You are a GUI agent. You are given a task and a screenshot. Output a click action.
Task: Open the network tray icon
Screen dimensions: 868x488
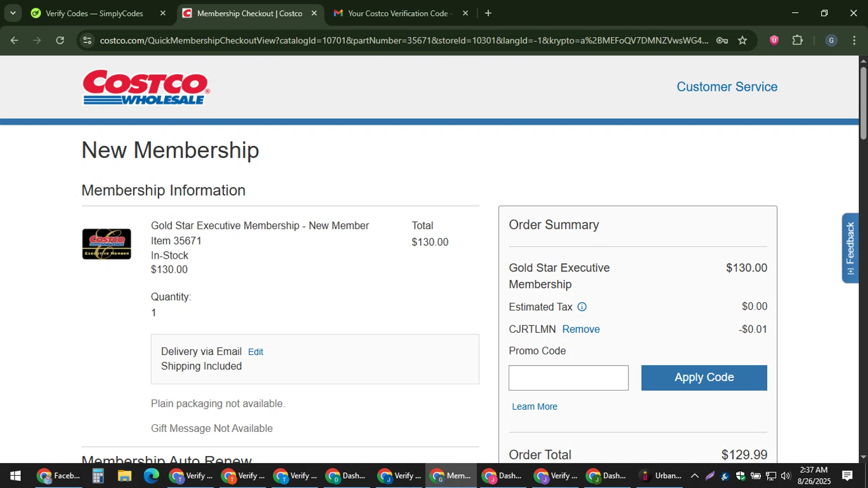click(771, 476)
